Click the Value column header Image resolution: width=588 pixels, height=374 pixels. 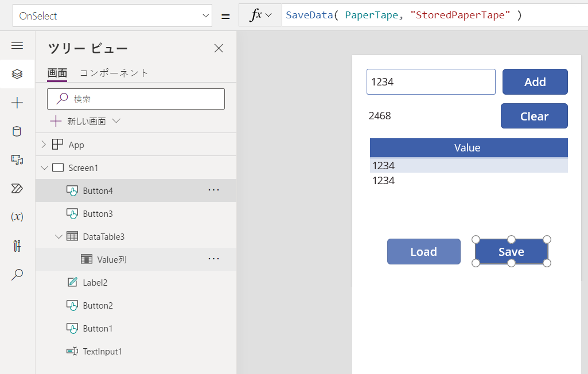point(469,148)
